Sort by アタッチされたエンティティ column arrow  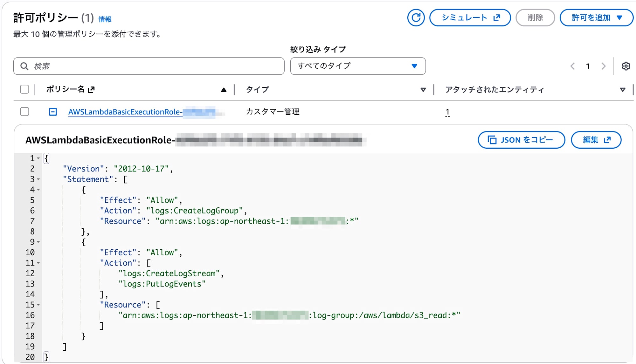(622, 90)
